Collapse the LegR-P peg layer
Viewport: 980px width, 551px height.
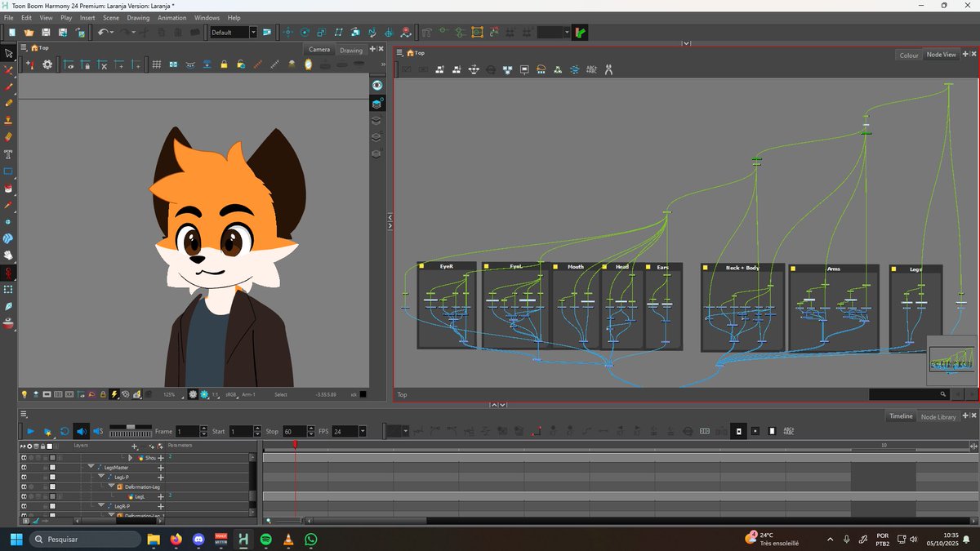101,507
